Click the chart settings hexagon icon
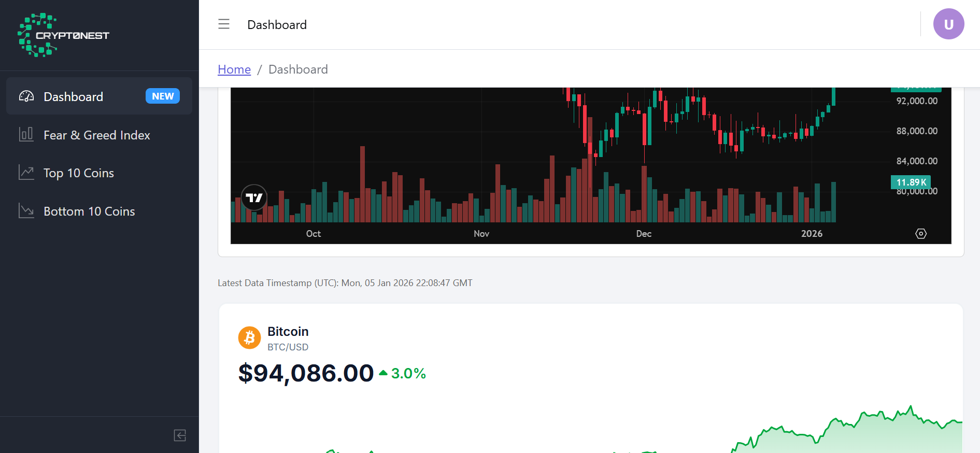Viewport: 980px width, 453px height. 921,234
